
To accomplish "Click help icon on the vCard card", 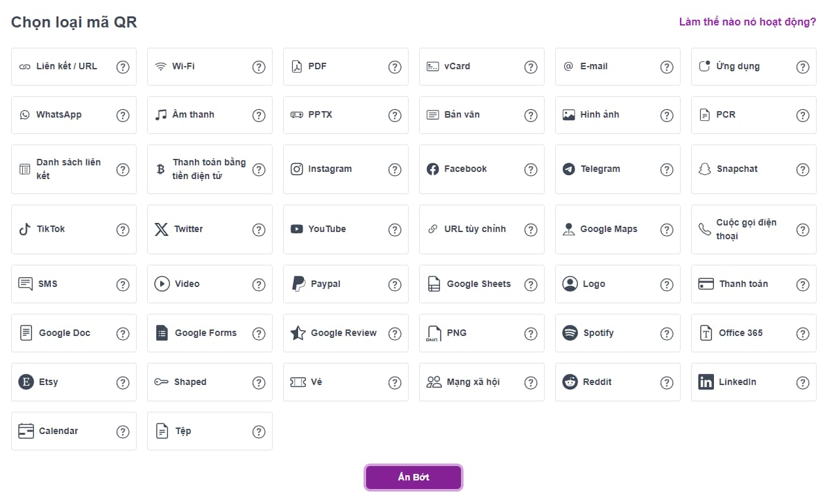I will (531, 67).
